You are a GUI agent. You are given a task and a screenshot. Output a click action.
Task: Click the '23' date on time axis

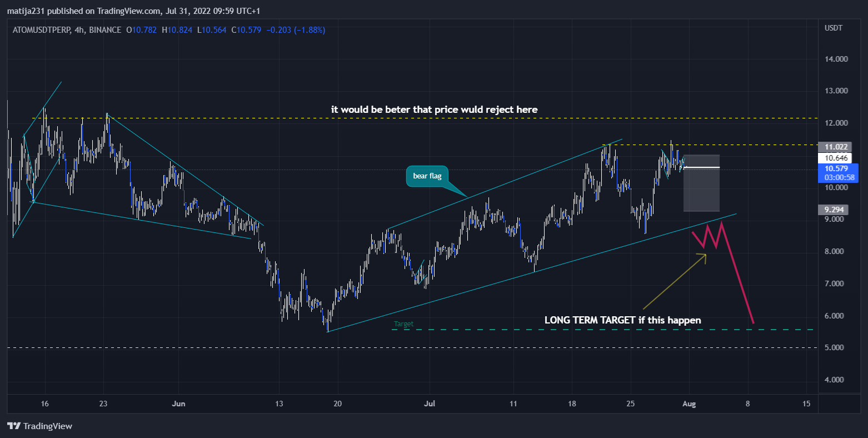pyautogui.click(x=103, y=404)
